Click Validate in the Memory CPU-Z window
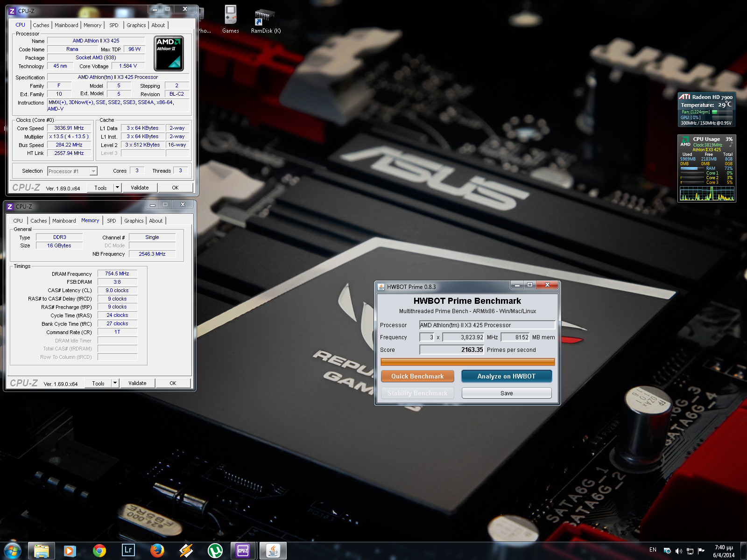 137,383
